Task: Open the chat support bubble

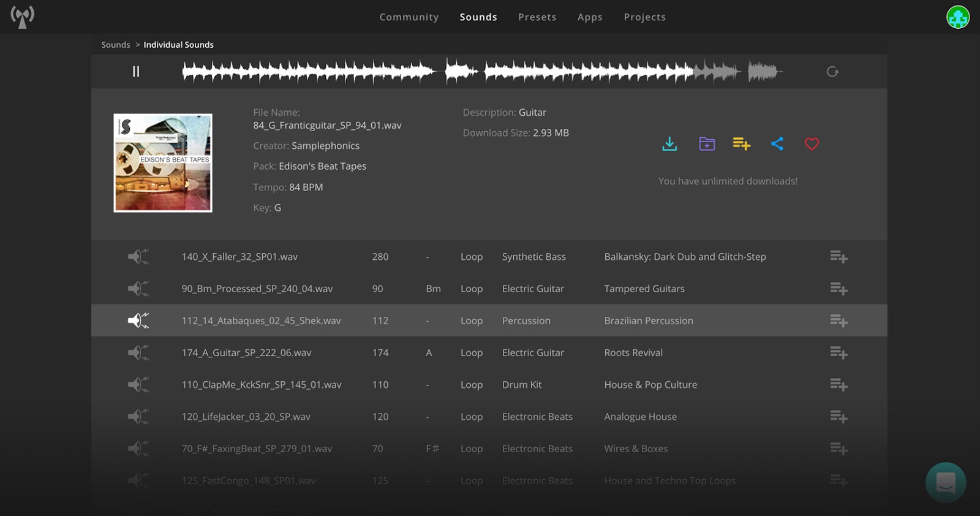Action: [946, 482]
